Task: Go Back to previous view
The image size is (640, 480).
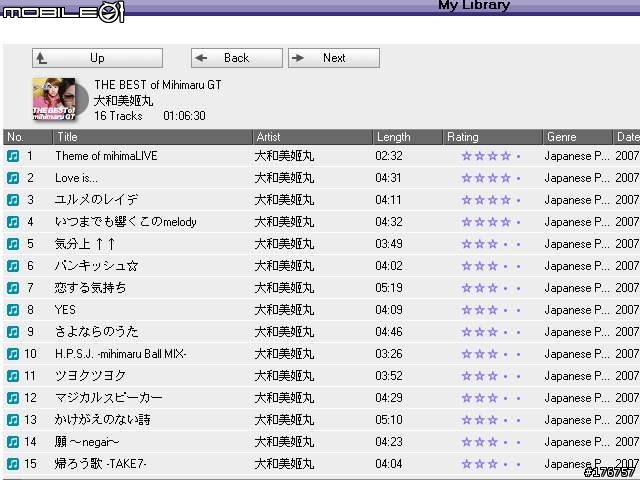Action: (x=237, y=58)
